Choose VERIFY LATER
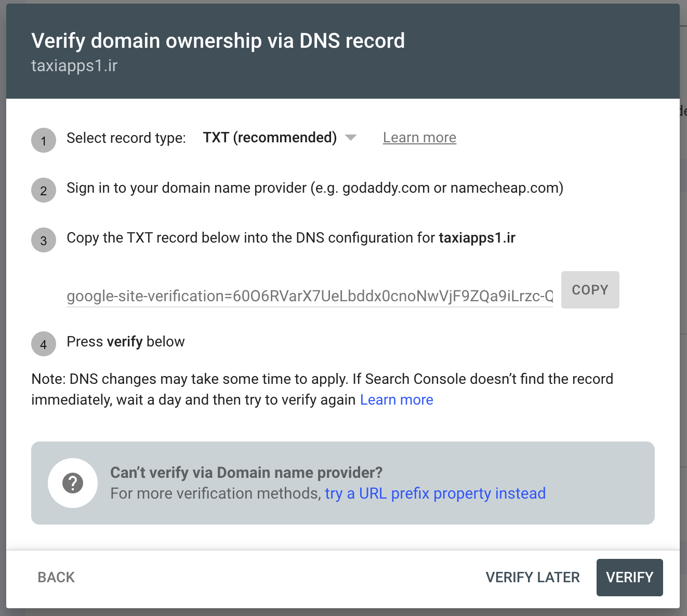Screen dimensions: 687x616 point(533,577)
